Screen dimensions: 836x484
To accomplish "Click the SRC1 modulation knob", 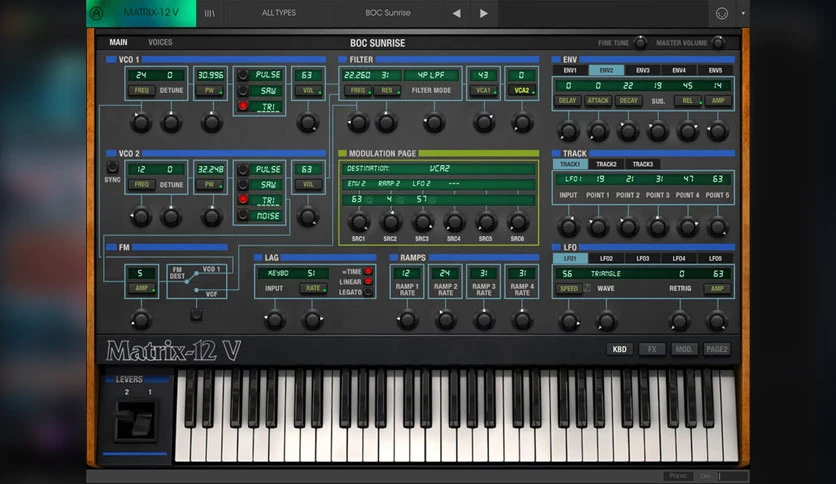I will coord(358,222).
